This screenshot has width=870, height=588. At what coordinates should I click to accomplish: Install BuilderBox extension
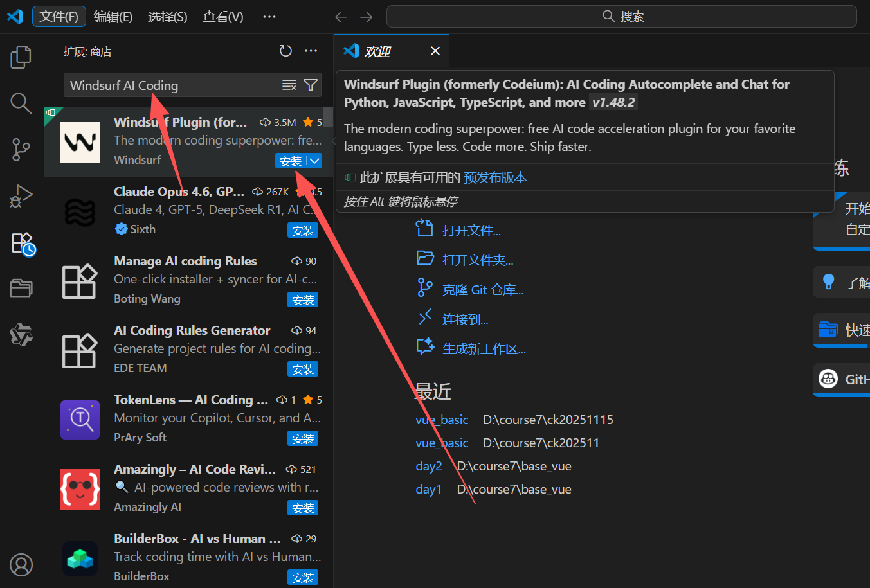click(303, 578)
